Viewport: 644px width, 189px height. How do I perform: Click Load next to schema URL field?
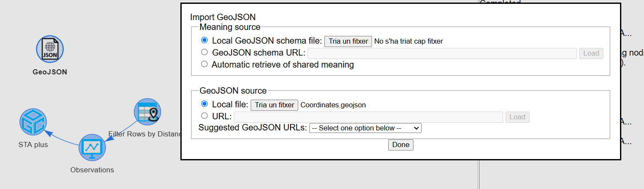[x=591, y=53]
